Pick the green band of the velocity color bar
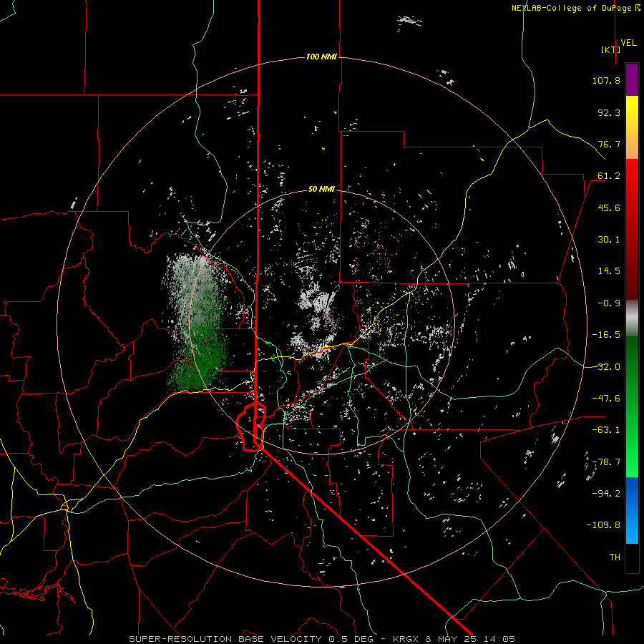This screenshot has height=644, width=644. (x=632, y=406)
